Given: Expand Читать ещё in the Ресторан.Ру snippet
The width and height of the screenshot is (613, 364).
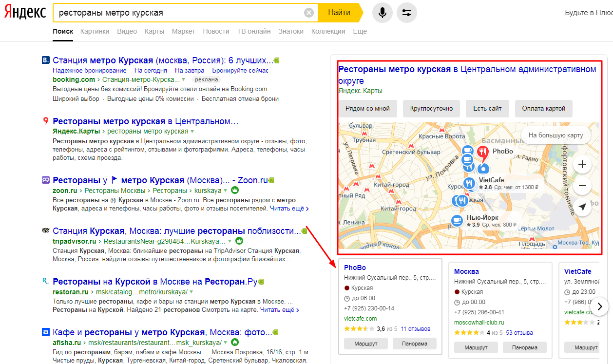Looking at the screenshot, I should click(x=279, y=310).
